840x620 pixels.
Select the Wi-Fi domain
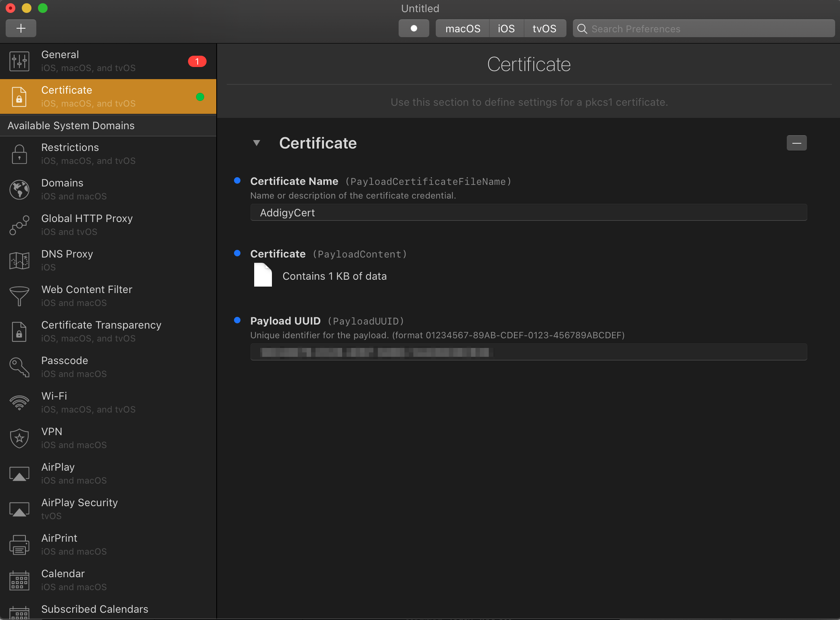108,403
